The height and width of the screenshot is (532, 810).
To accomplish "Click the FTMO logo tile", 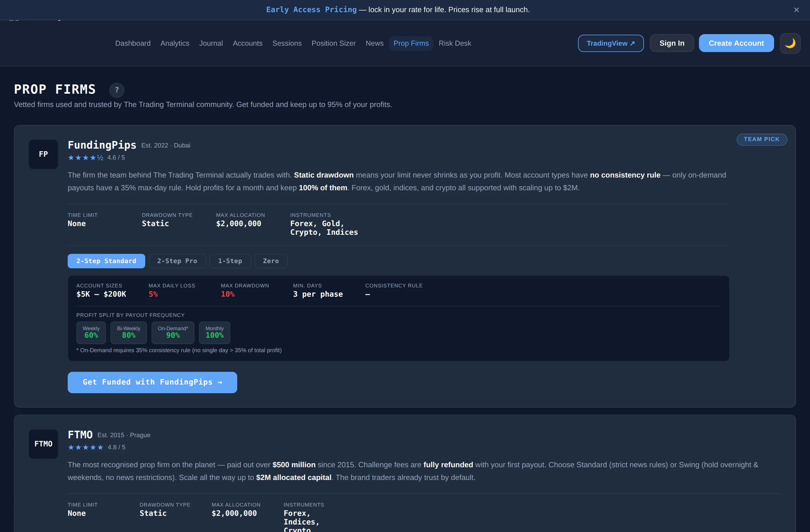I will (43, 444).
